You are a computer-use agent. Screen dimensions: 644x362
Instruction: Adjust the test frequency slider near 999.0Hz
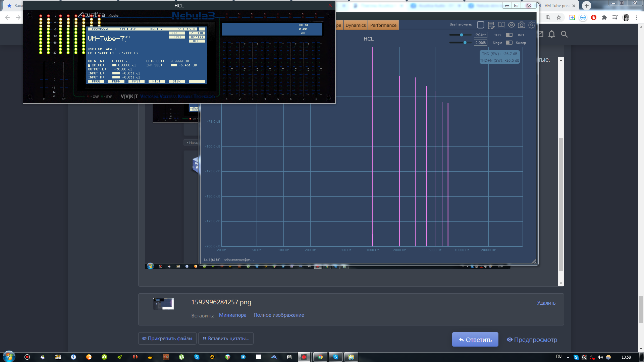point(460,35)
